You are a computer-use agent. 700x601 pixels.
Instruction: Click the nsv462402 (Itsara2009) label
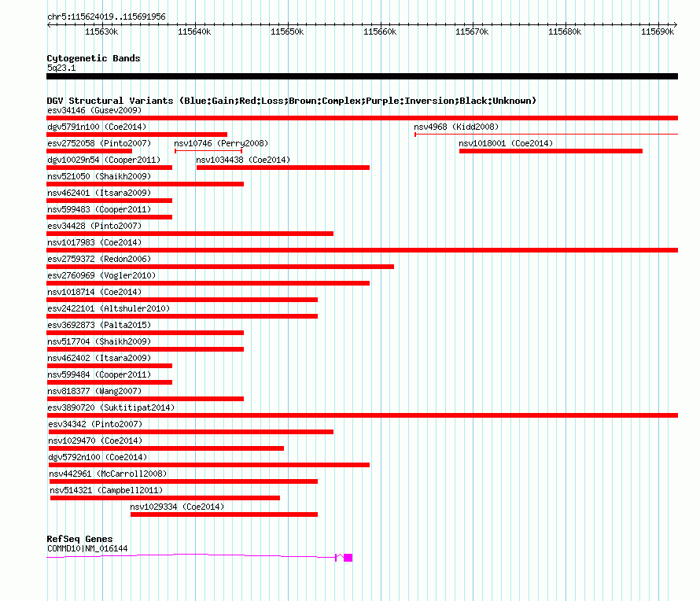coord(99,358)
